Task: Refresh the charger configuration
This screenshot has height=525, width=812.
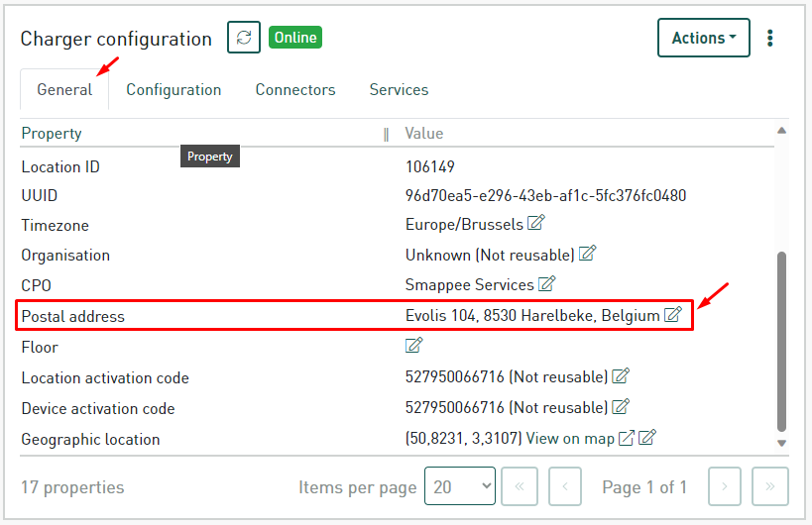Action: point(243,38)
